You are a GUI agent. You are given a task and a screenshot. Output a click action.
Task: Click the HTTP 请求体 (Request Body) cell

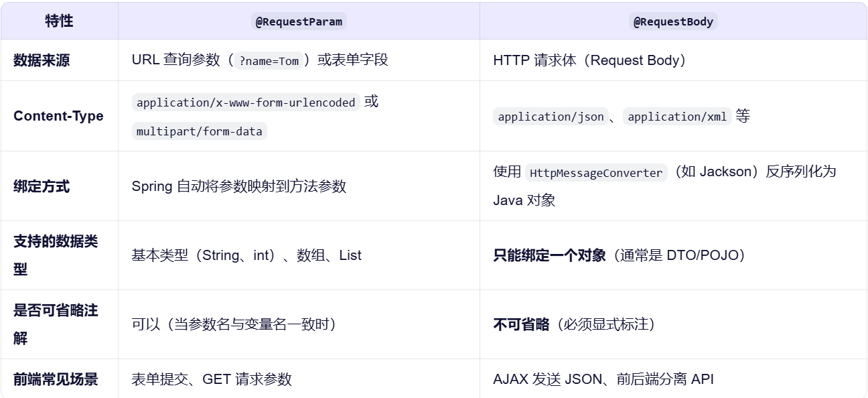[x=589, y=60]
